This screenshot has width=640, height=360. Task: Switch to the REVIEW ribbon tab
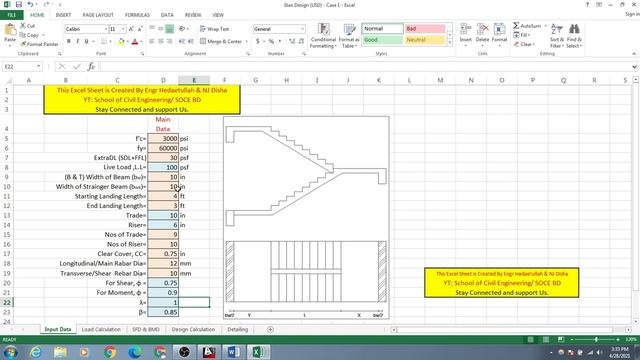click(193, 15)
